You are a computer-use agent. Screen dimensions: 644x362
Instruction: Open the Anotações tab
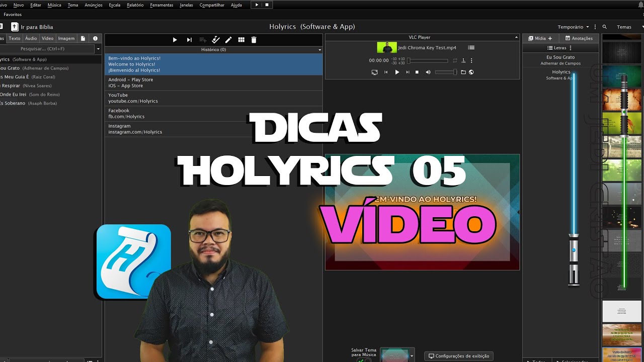coord(579,38)
